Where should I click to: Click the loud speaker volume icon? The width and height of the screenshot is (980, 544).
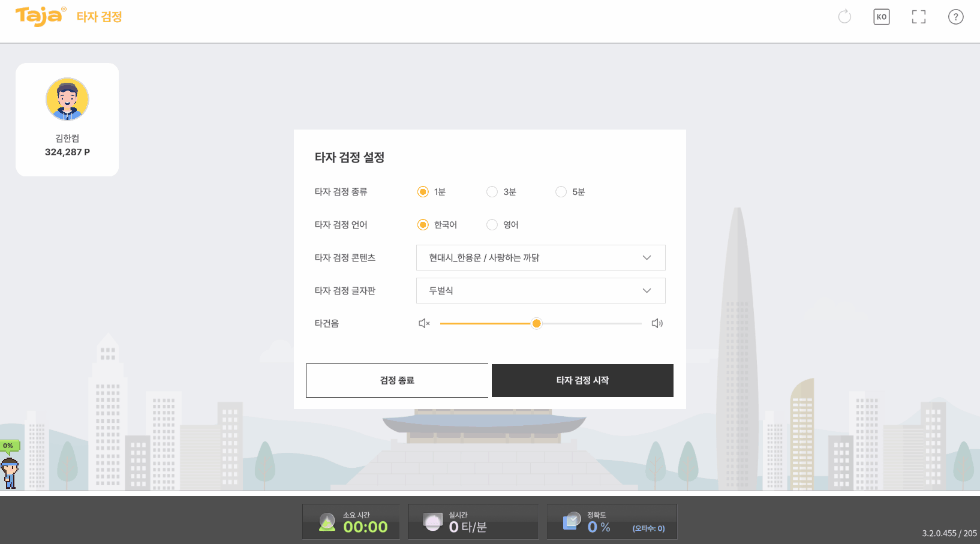pyautogui.click(x=657, y=323)
